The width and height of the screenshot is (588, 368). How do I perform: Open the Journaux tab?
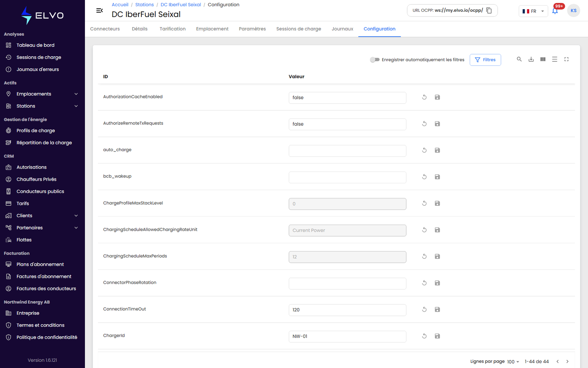[x=342, y=29]
